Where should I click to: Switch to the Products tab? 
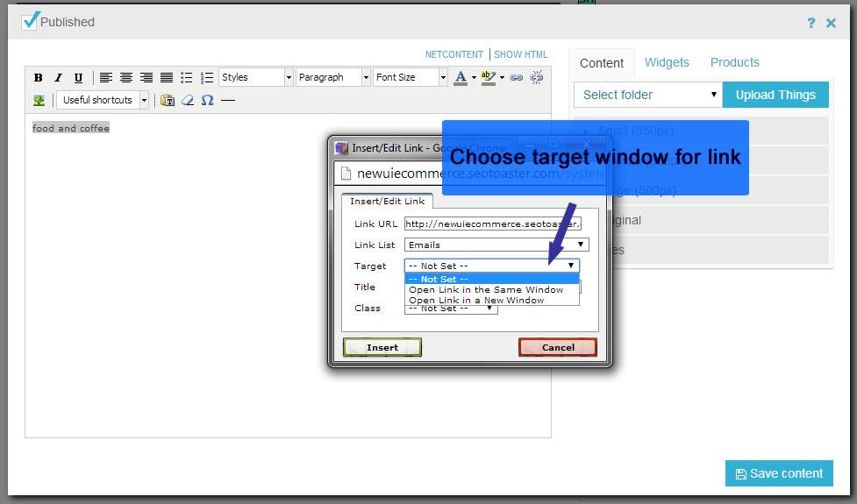tap(734, 62)
